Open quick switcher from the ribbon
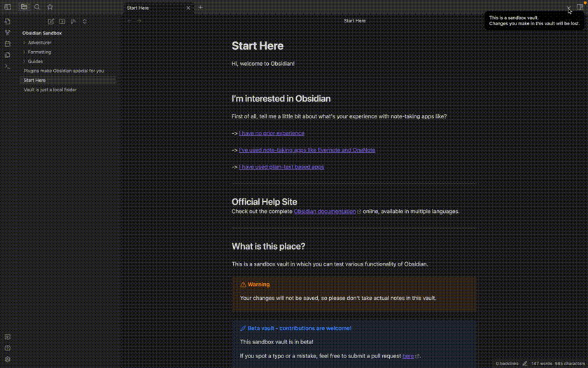The width and height of the screenshot is (588, 368). point(8,22)
